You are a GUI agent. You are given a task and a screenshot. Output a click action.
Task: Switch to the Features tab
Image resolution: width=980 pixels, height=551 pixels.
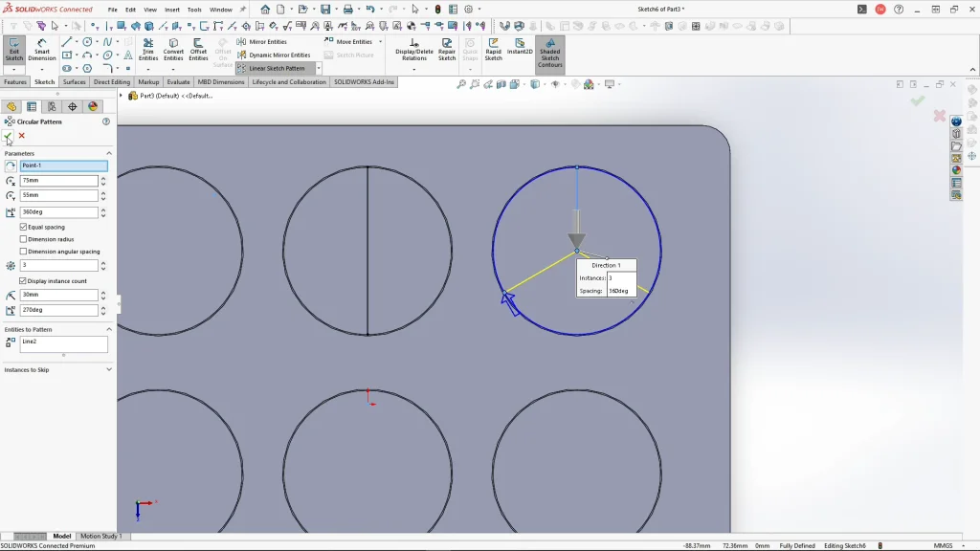[15, 82]
